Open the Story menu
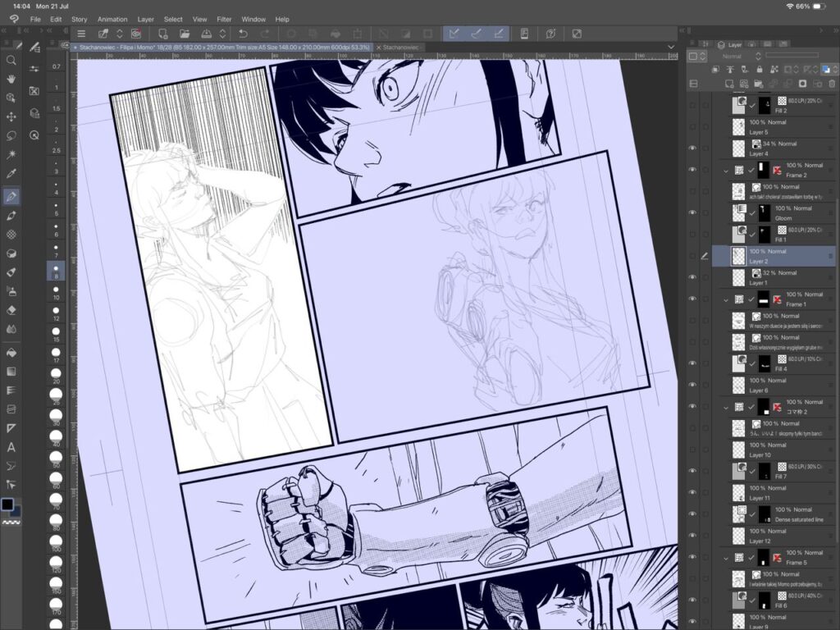Screen dimensions: 840x630 [80, 19]
